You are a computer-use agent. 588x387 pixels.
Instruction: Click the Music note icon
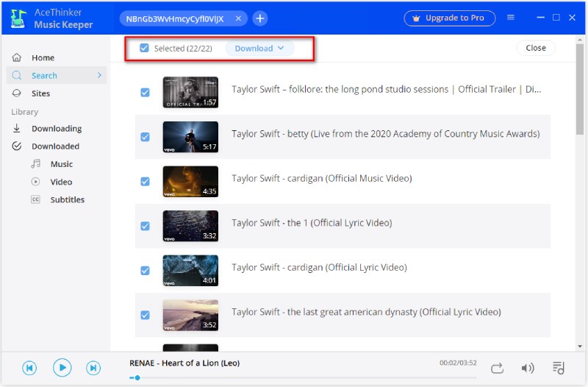pos(35,163)
